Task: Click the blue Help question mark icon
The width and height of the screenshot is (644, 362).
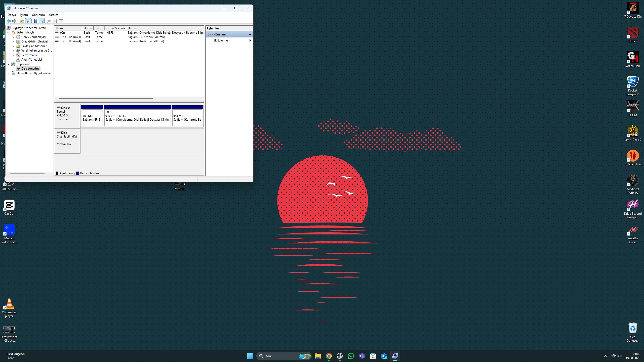Action: pyautogui.click(x=35, y=21)
